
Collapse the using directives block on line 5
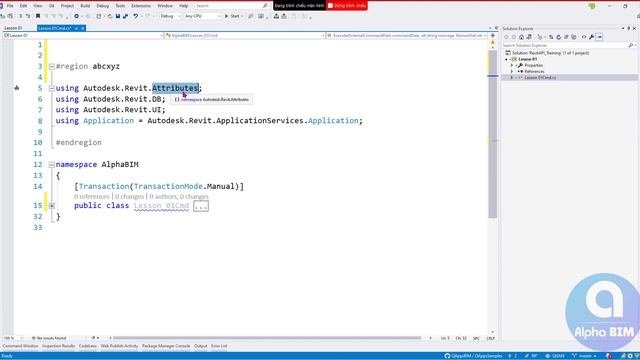[51, 88]
